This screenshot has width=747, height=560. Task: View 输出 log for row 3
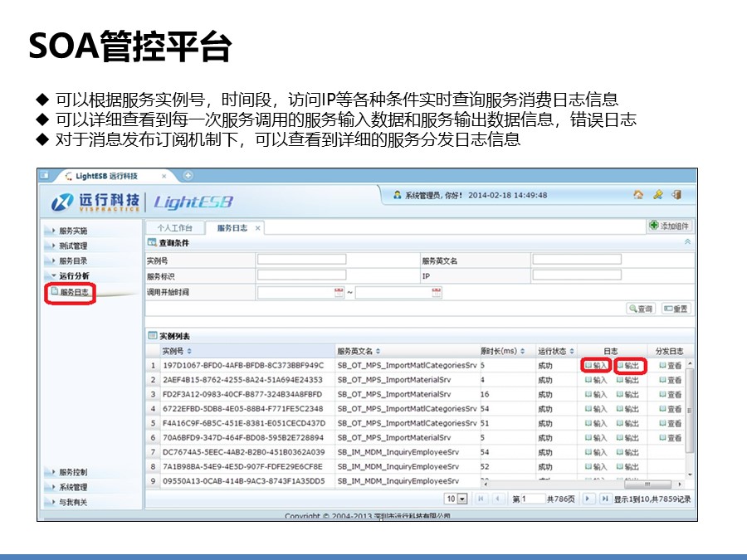(628, 394)
